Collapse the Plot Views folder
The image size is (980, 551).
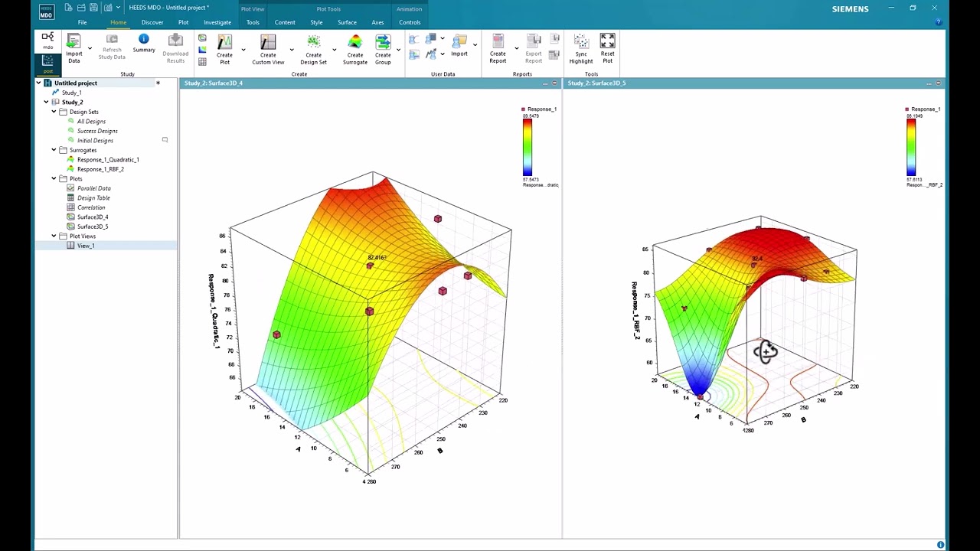[54, 236]
